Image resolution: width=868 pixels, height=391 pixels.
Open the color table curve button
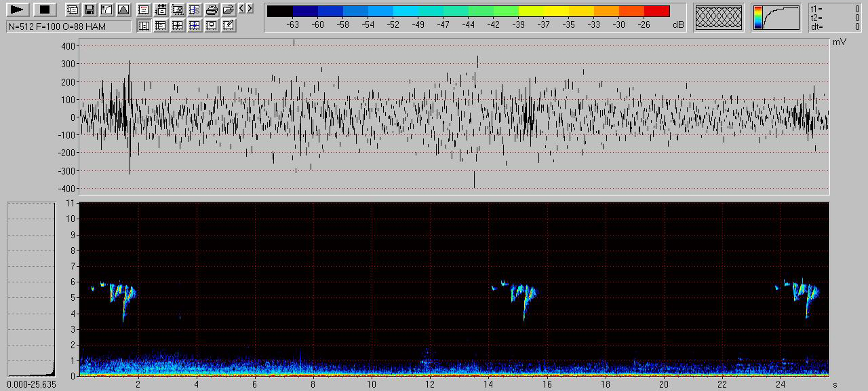point(776,18)
